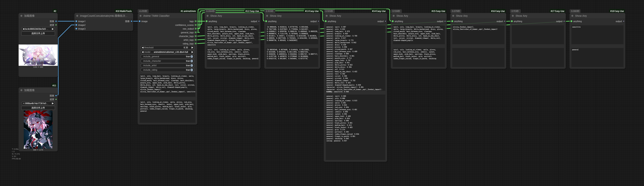Click the #1 animetimm badge

188,11
